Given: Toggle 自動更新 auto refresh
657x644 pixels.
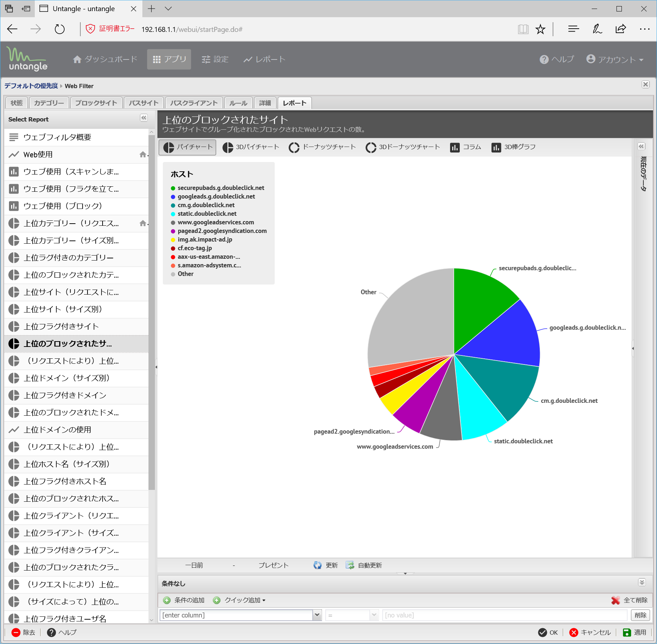Looking at the screenshot, I should tap(364, 565).
